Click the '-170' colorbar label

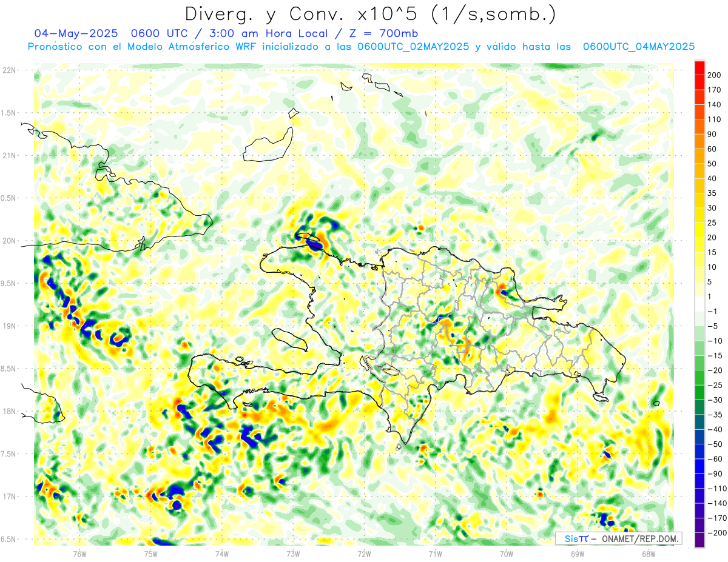[x=717, y=518]
